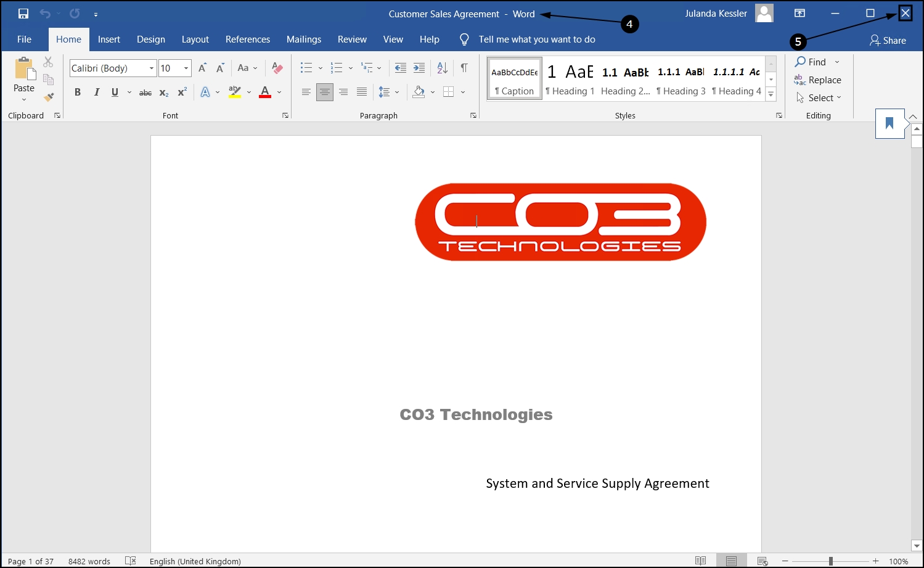
Task: Zoom in with the plus button
Action: (875, 561)
